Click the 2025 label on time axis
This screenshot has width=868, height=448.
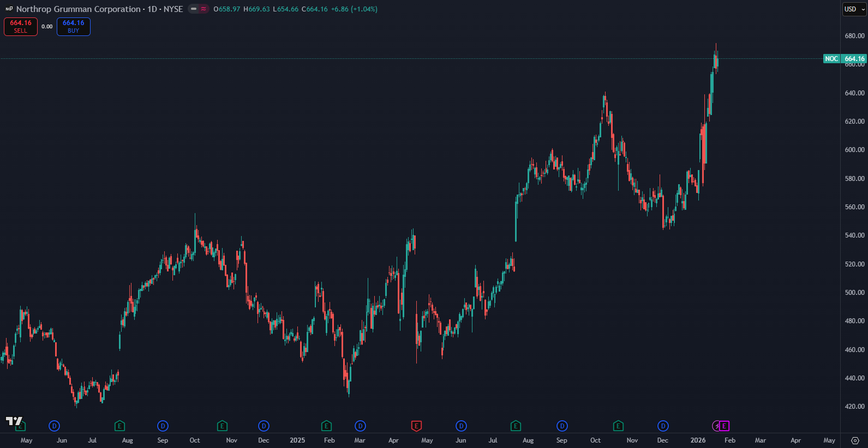[x=297, y=440]
